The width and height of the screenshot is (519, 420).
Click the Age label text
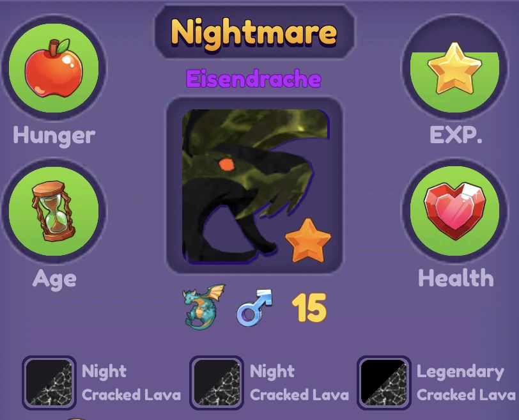pos(54,279)
